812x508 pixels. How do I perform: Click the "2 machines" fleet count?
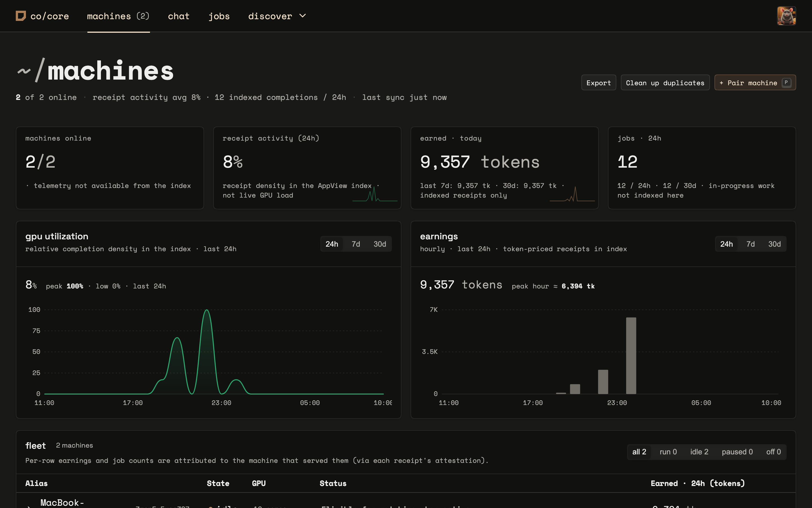tap(74, 446)
